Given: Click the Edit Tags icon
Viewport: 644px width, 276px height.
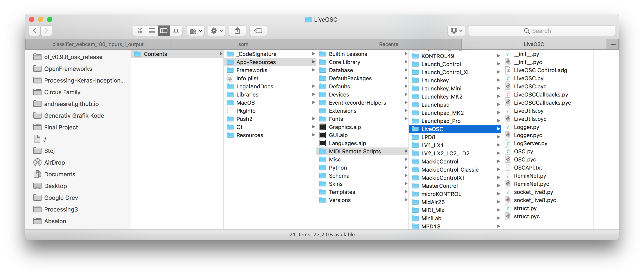Looking at the screenshot, I should pos(258,31).
